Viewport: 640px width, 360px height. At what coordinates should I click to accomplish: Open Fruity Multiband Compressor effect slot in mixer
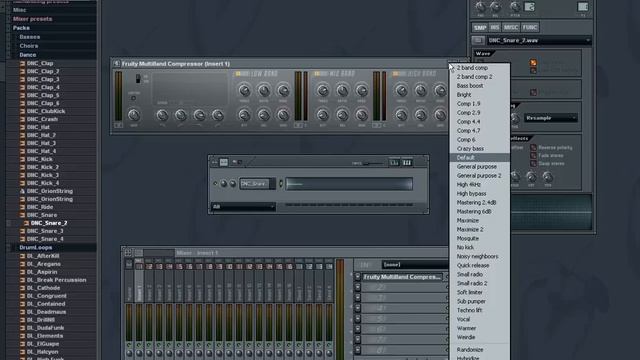click(x=402, y=277)
